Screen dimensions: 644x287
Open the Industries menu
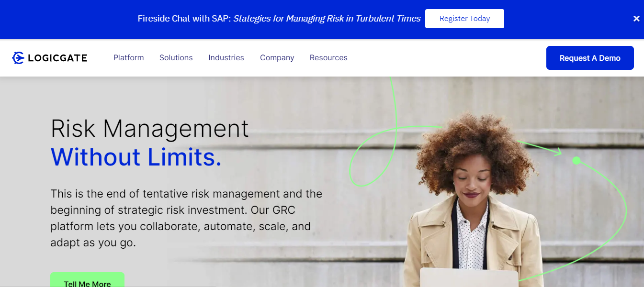[x=226, y=57]
